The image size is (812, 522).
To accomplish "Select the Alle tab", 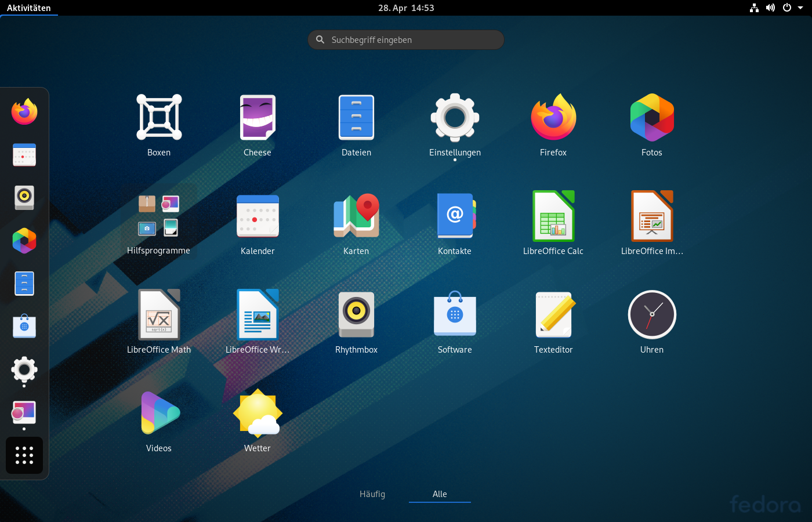I will tap(439, 494).
